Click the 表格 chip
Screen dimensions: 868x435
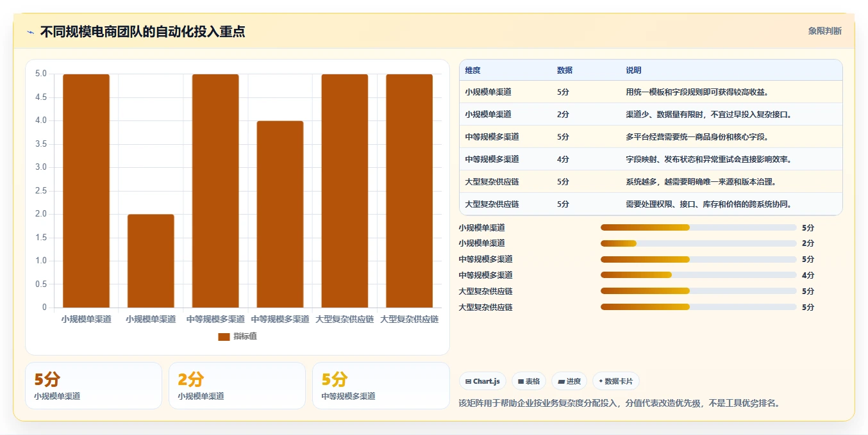coord(529,381)
